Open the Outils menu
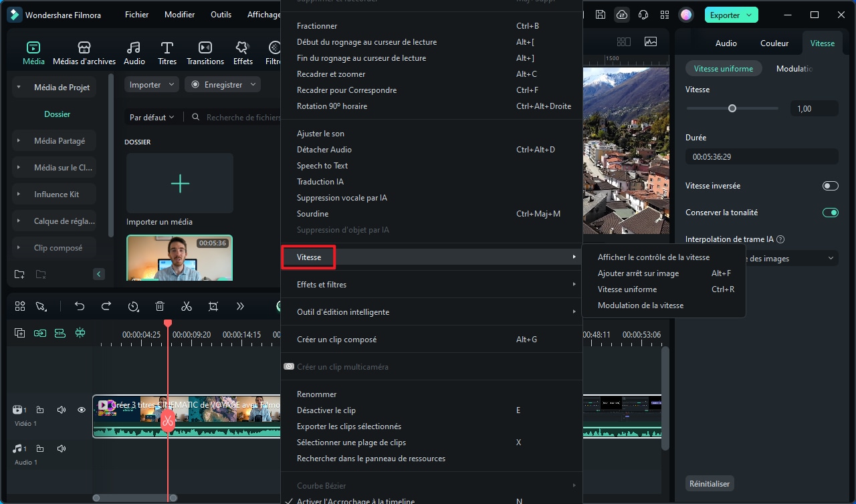 [x=221, y=15]
